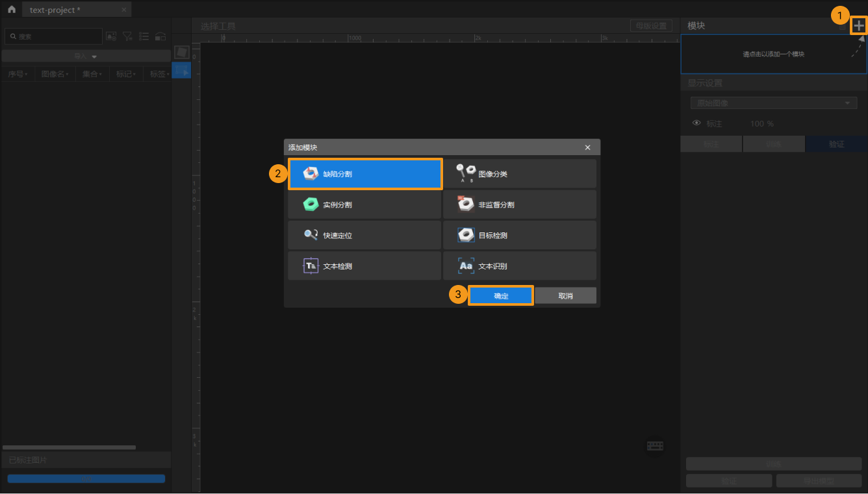
Task: Click the 已标注图片 label
Action: (x=28, y=460)
